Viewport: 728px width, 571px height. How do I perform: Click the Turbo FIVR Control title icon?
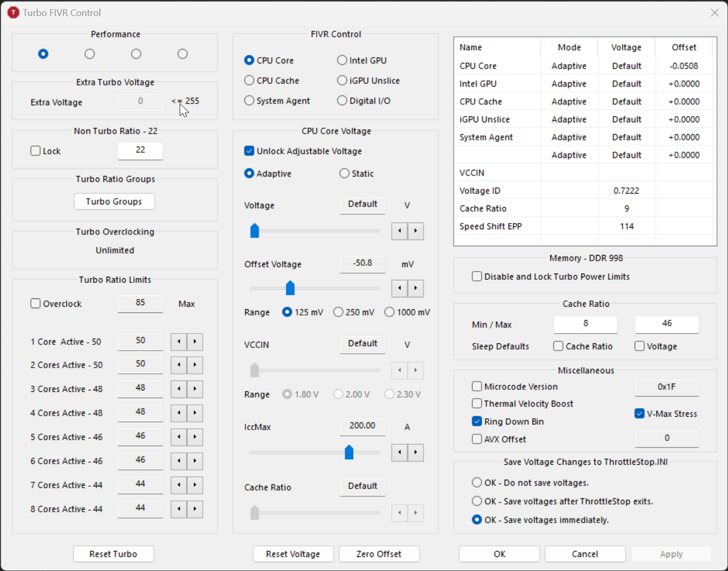click(x=13, y=12)
